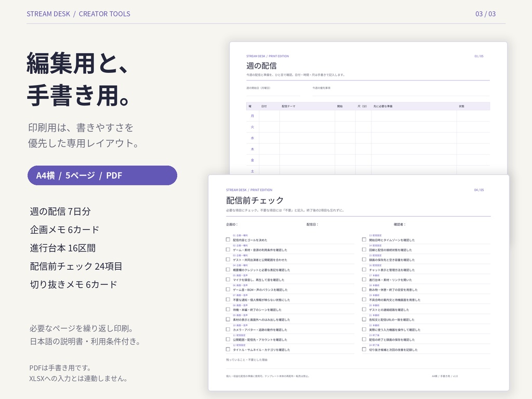Click the 火 row in weekly table
This screenshot has width=532, height=399.
[368, 127]
